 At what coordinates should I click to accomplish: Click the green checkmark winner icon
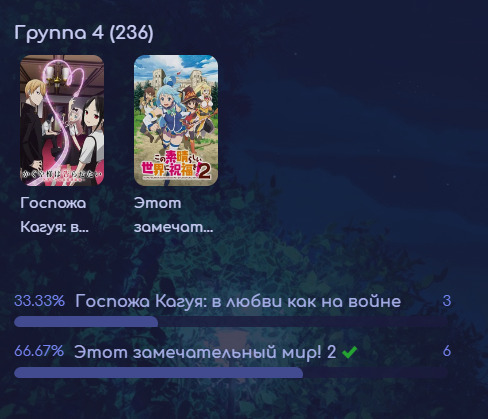[350, 352]
